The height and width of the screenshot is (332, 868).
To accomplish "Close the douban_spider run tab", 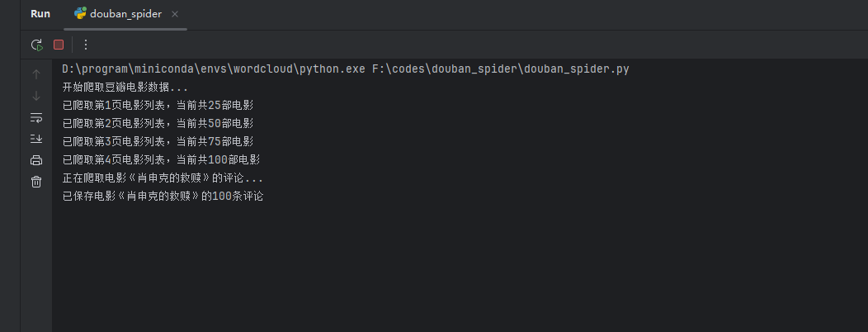I will click(x=177, y=14).
